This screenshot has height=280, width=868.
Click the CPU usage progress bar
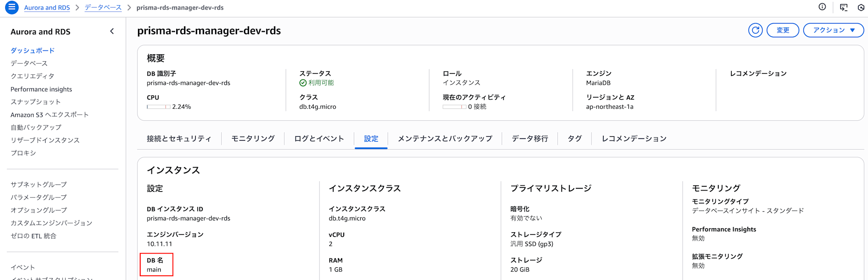click(x=158, y=107)
